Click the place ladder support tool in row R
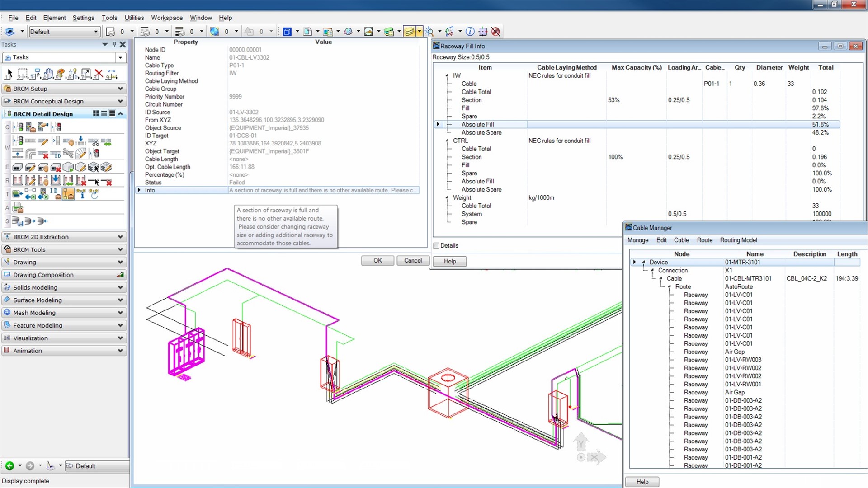 click(18, 181)
